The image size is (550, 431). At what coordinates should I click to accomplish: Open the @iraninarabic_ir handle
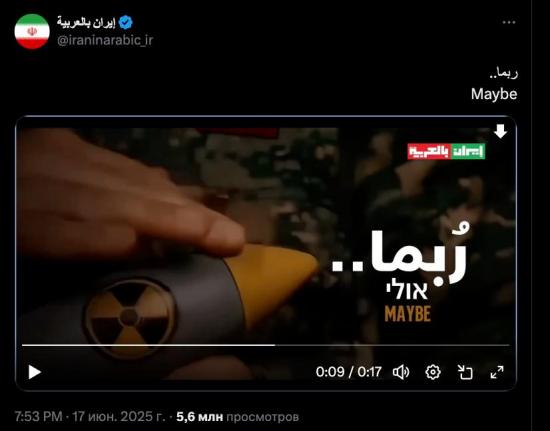click(x=105, y=40)
